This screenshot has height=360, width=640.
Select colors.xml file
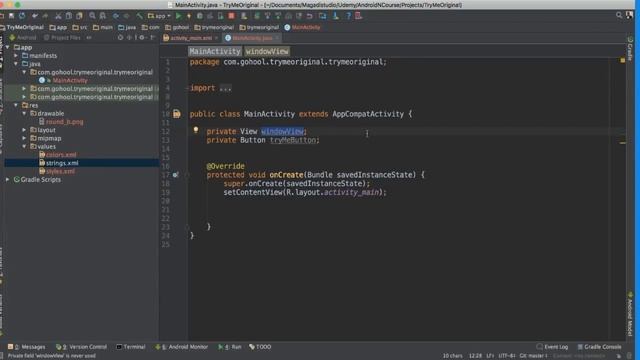point(61,155)
